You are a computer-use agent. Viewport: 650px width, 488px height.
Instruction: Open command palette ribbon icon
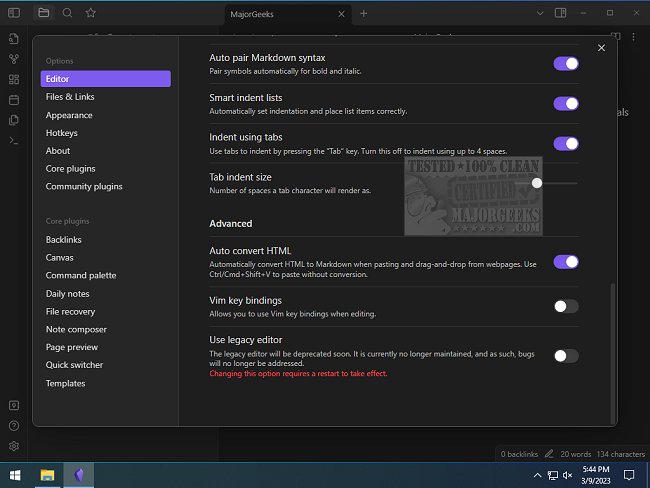[14, 140]
